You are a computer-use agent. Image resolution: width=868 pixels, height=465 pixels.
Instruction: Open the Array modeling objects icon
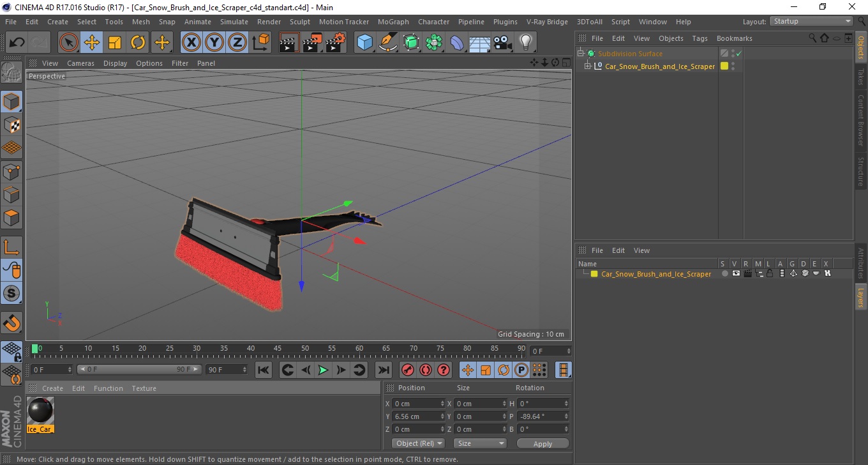(x=434, y=43)
